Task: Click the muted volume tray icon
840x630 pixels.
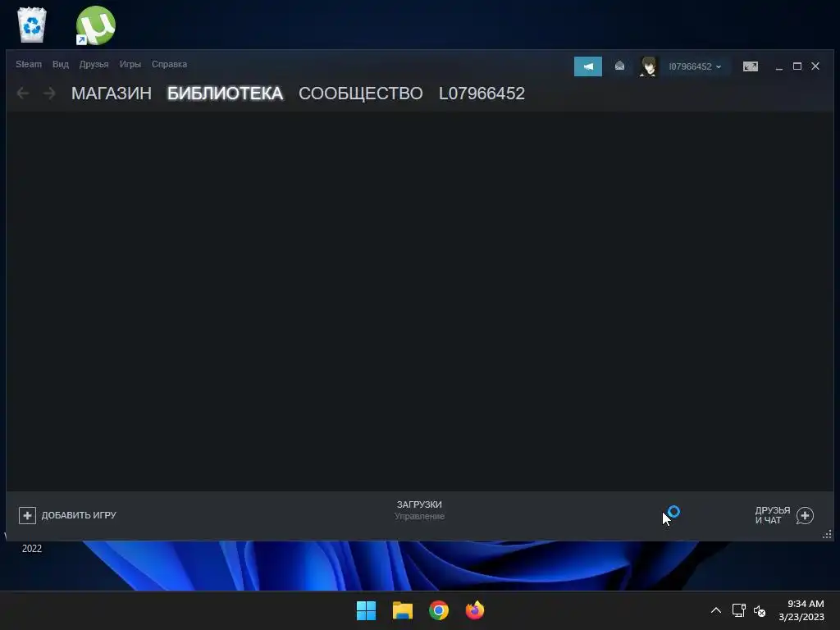Action: tap(760, 610)
